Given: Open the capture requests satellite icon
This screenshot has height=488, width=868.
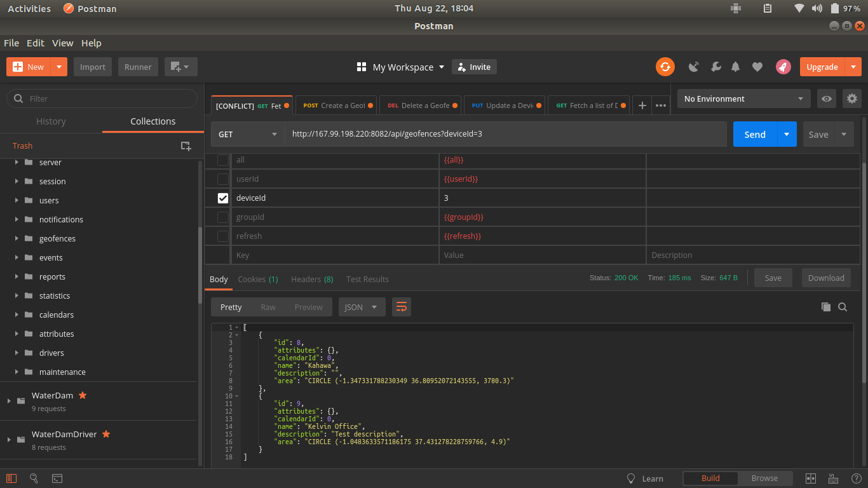Looking at the screenshot, I should [694, 67].
